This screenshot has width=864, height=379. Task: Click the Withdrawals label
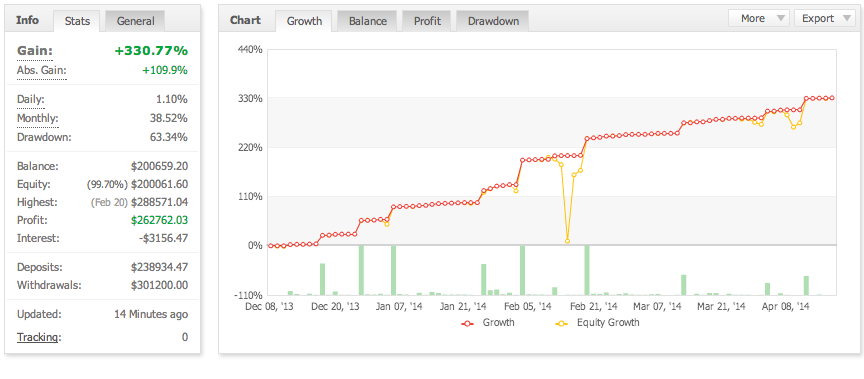[x=49, y=285]
